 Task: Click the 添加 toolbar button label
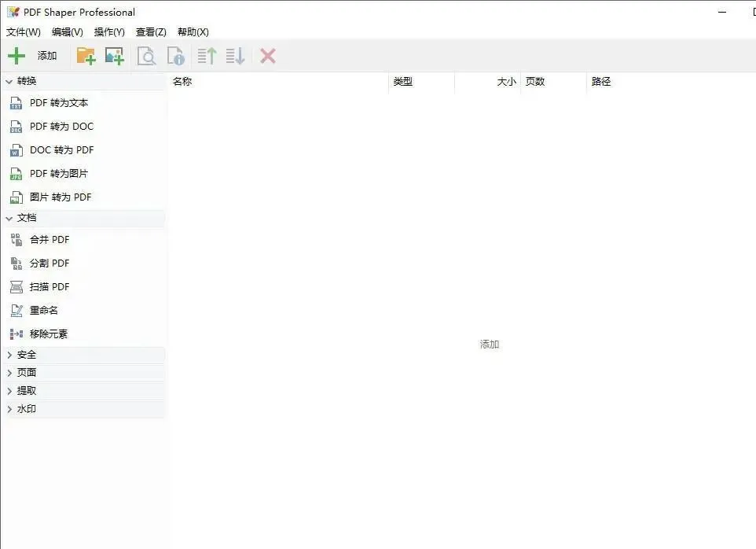(47, 56)
